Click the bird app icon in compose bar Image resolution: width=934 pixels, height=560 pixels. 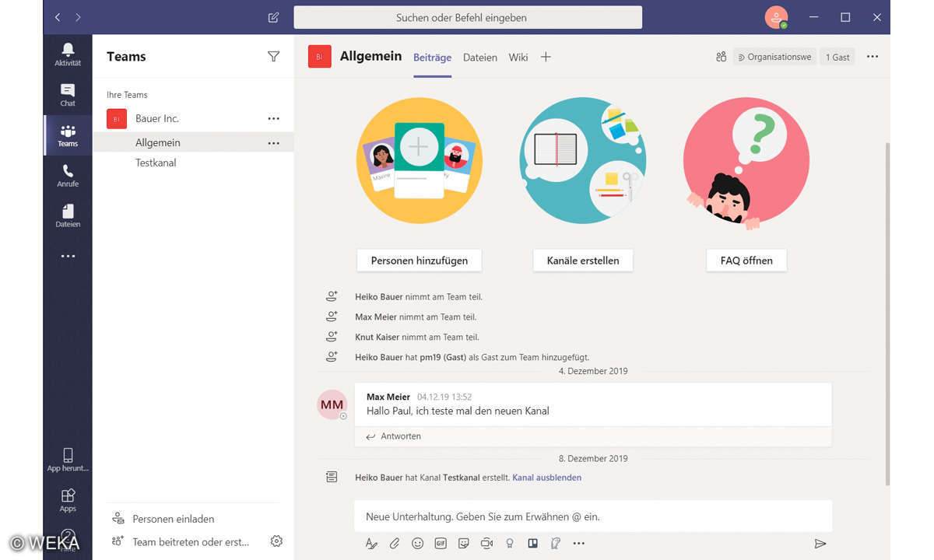tap(556, 544)
